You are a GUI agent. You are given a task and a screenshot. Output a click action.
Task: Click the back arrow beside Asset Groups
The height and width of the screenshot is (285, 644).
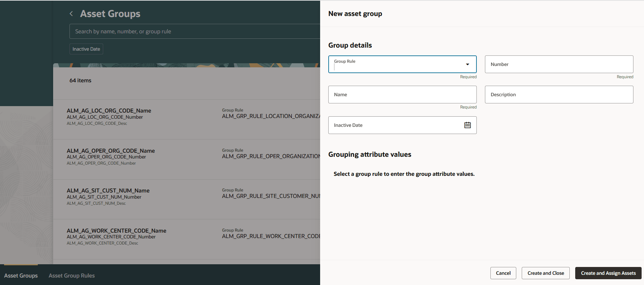71,14
